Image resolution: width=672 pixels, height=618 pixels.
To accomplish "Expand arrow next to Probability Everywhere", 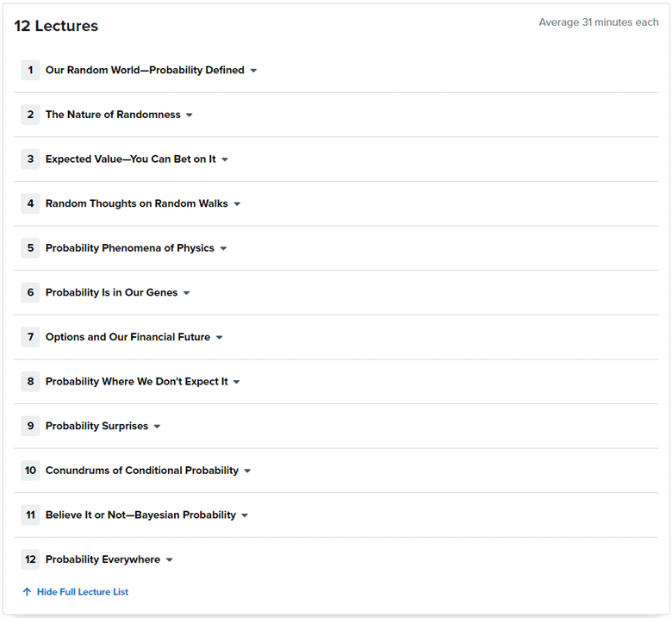I will 169,559.
